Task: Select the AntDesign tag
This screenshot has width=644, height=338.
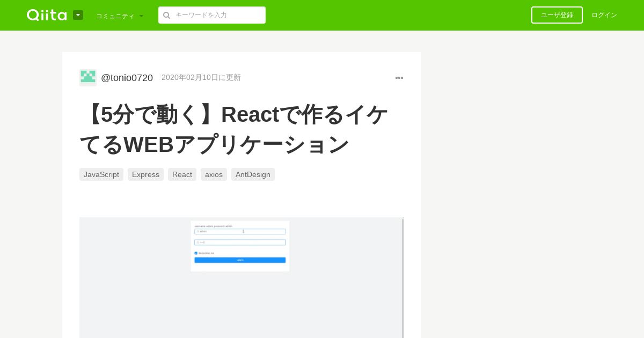Action: pos(253,174)
